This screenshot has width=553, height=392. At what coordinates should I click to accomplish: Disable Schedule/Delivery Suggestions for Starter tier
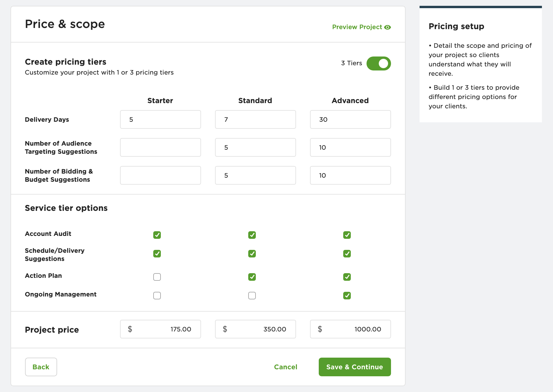tap(157, 254)
